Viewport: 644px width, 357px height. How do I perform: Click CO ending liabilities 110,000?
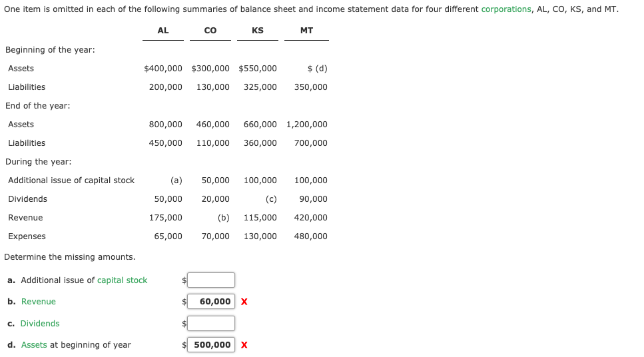(212, 143)
